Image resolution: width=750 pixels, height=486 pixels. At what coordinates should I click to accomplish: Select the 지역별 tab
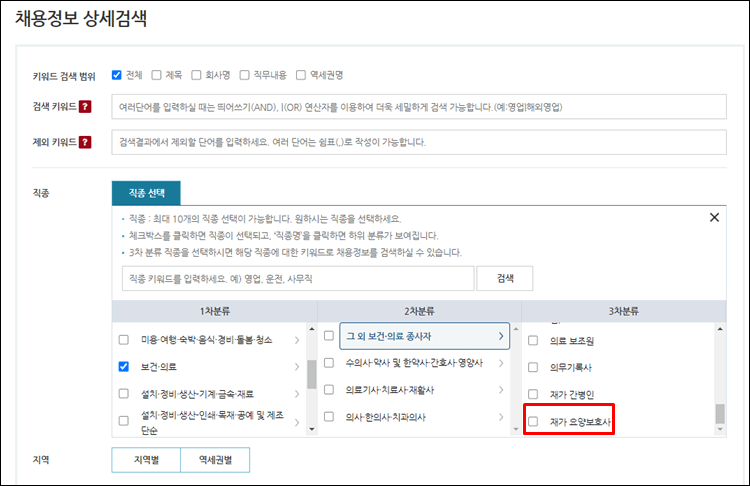pos(145,460)
